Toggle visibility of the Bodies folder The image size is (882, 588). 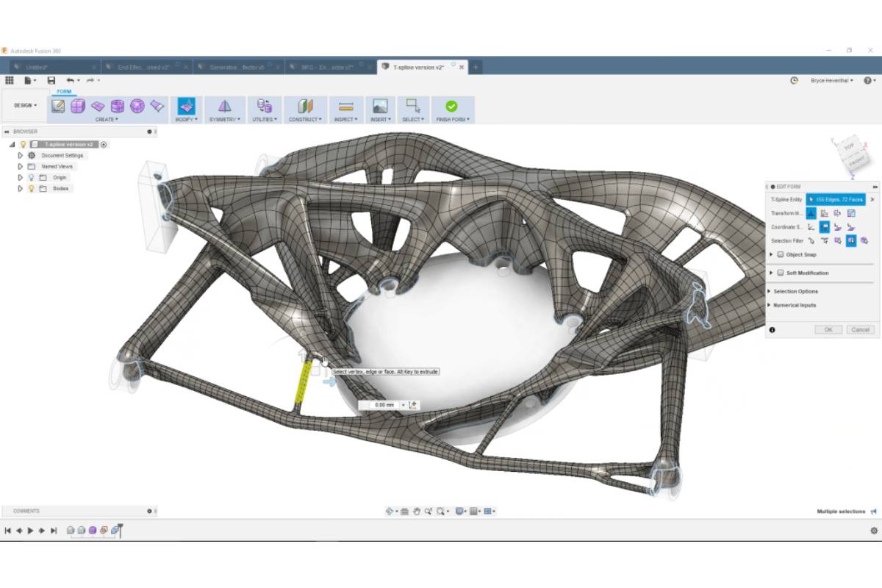(x=31, y=188)
